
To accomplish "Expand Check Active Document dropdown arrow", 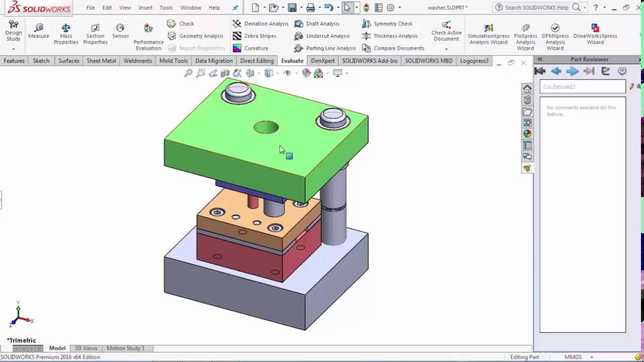I will (x=446, y=49).
